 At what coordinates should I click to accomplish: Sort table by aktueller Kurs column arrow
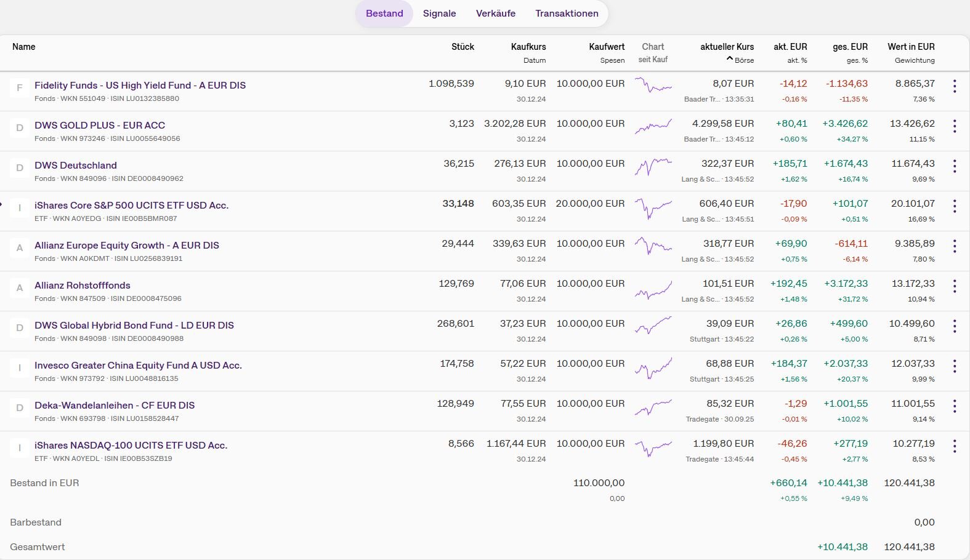click(x=730, y=59)
